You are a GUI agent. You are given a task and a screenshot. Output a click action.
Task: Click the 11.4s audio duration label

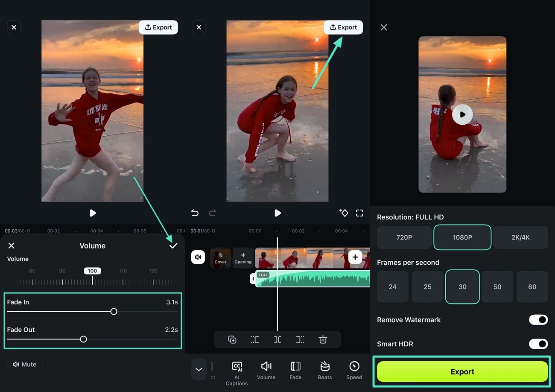point(263,275)
